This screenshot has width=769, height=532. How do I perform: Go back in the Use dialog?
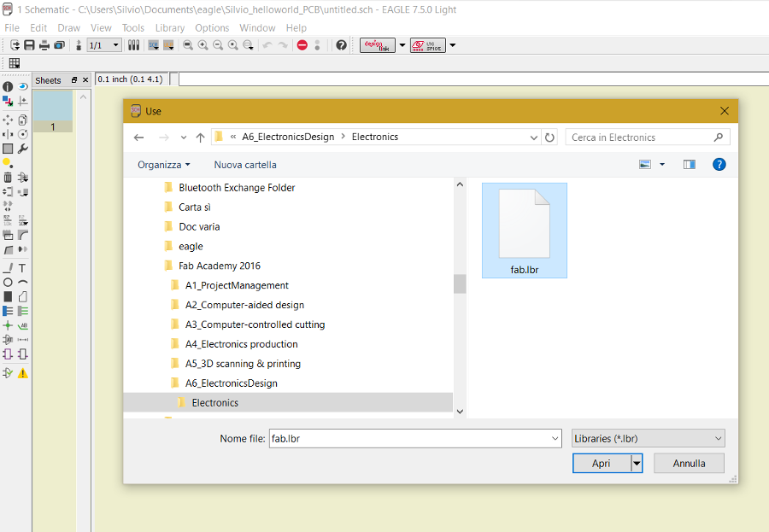pyautogui.click(x=138, y=137)
